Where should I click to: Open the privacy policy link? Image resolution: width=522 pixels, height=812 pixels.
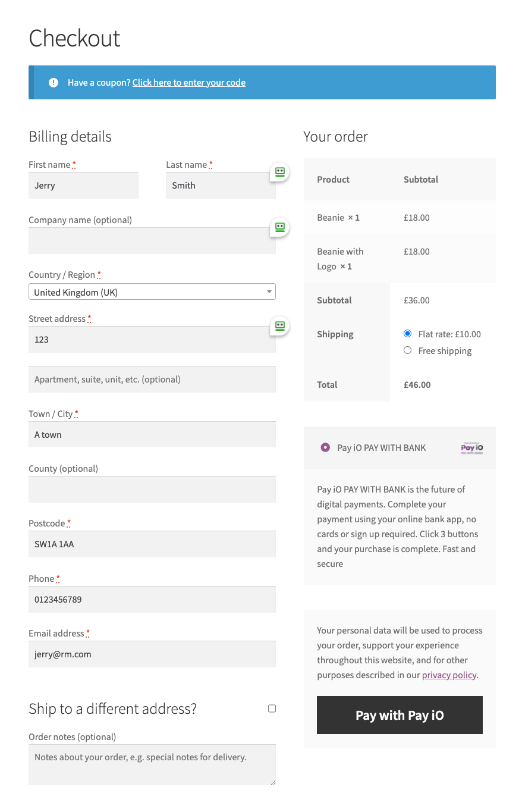(x=449, y=675)
